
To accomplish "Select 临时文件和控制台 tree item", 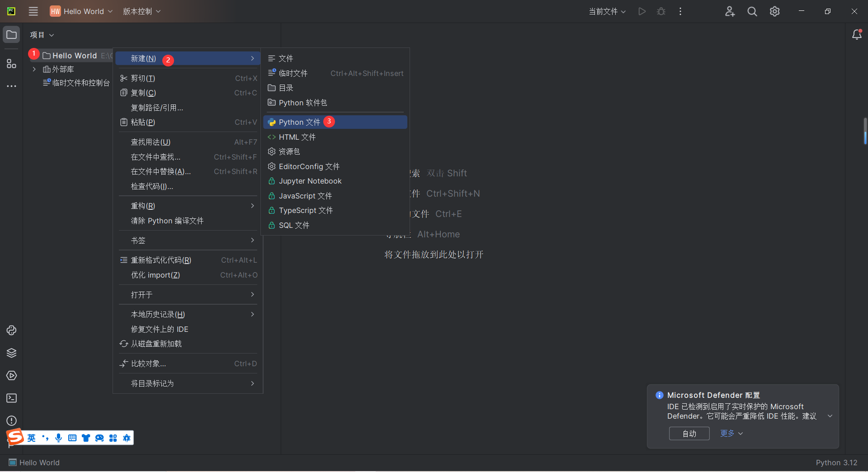I will pos(76,83).
